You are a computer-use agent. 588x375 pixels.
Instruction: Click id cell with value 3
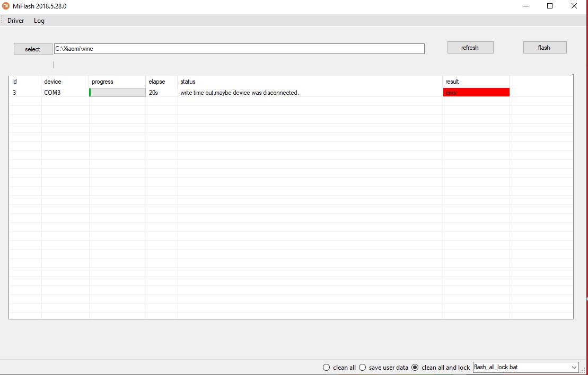25,93
